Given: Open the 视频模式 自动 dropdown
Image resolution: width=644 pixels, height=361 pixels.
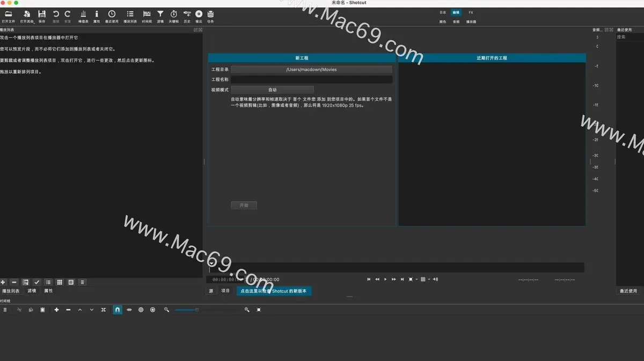Looking at the screenshot, I should [272, 90].
